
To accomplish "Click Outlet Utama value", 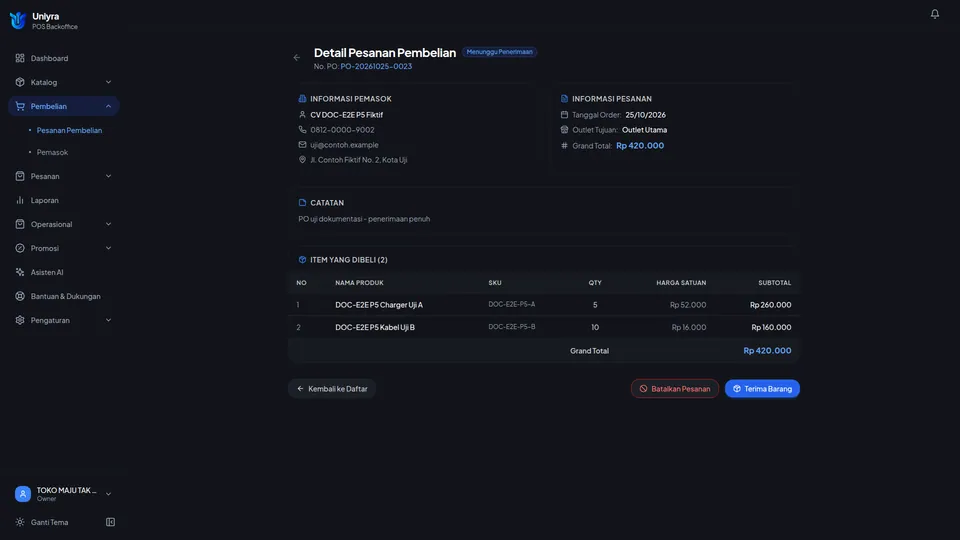I will point(644,130).
